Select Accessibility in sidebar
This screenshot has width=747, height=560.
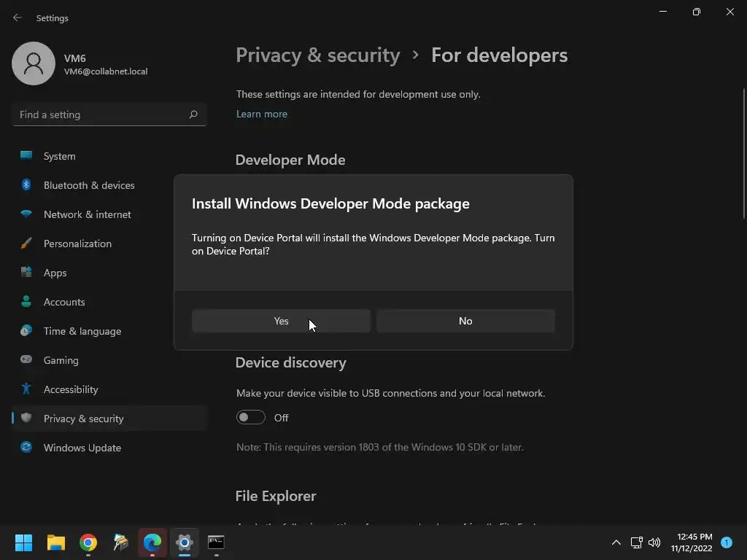tap(109, 389)
